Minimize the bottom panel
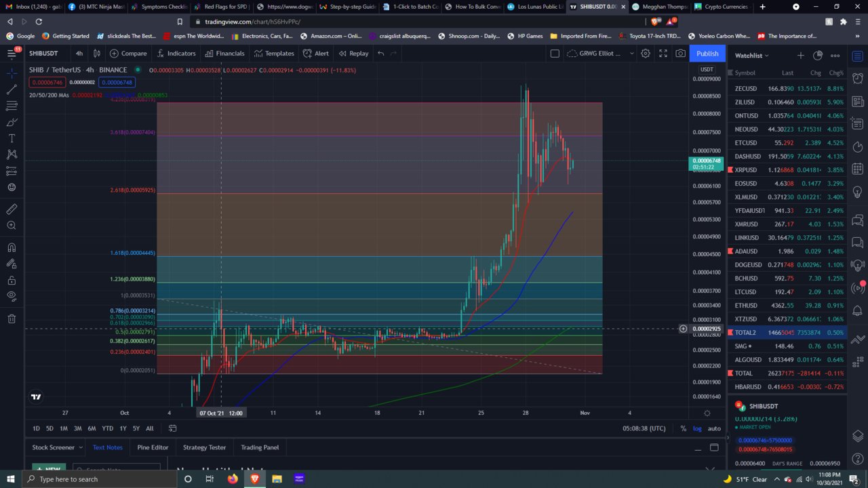The image size is (868, 488). point(698,448)
